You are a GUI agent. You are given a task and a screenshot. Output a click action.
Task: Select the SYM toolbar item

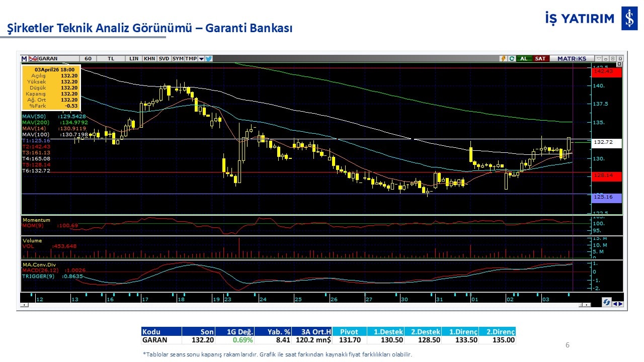(x=178, y=59)
